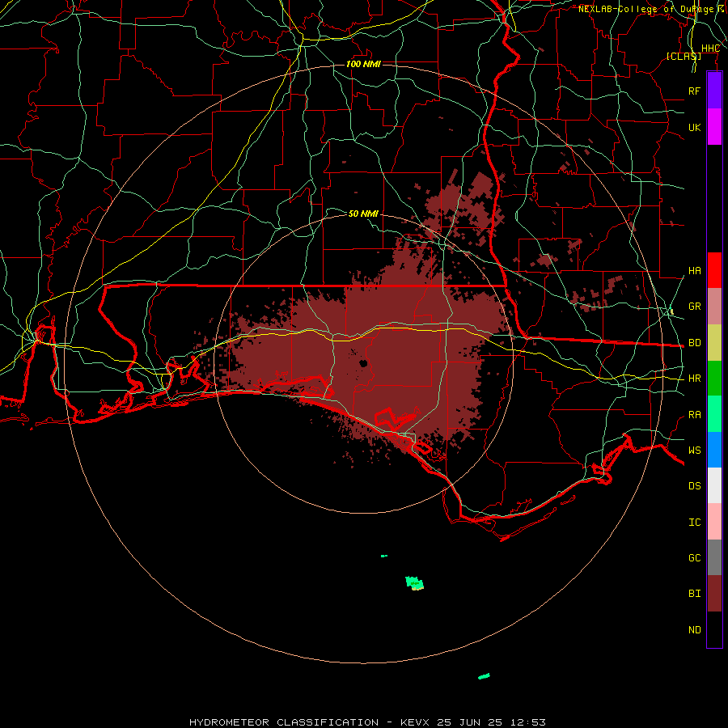Click the green rain echo over the Gulf
This screenshot has height=728, width=728.
[414, 582]
